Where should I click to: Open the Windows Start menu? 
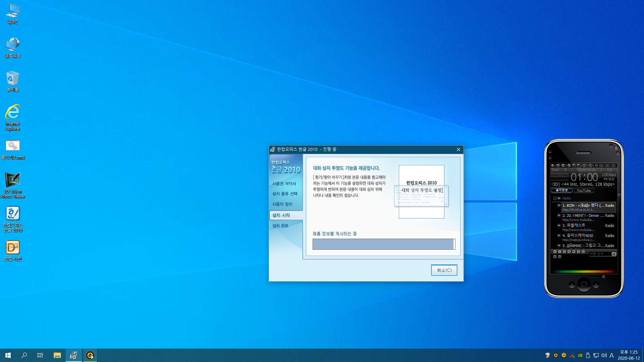click(8, 355)
